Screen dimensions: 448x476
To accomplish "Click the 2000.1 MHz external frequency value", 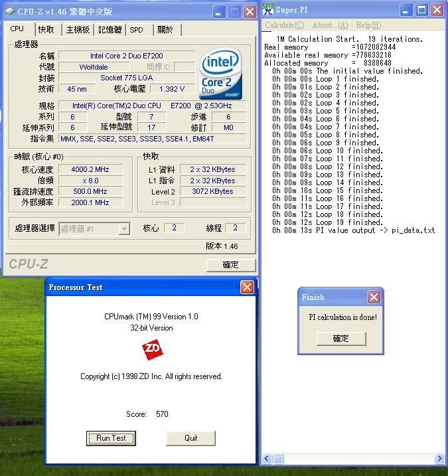I will point(90,202).
